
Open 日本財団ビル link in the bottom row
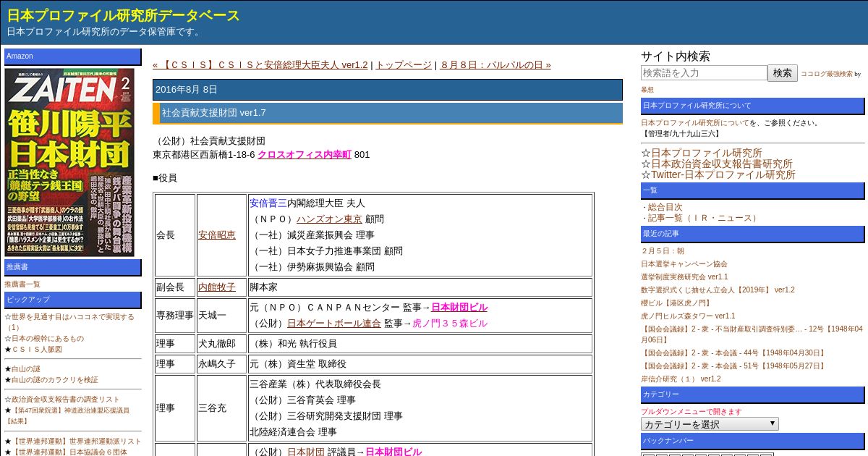[393, 452]
